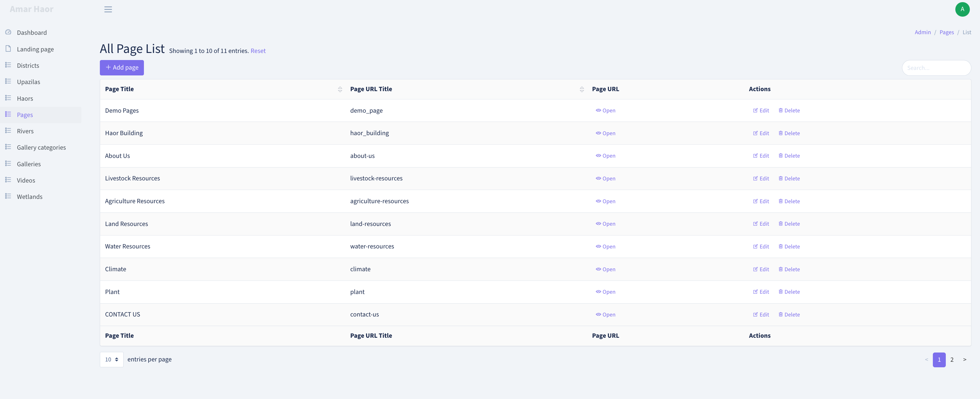Go to Gallery categories in sidebar
Viewport: 980px width, 399px height.
[41, 147]
